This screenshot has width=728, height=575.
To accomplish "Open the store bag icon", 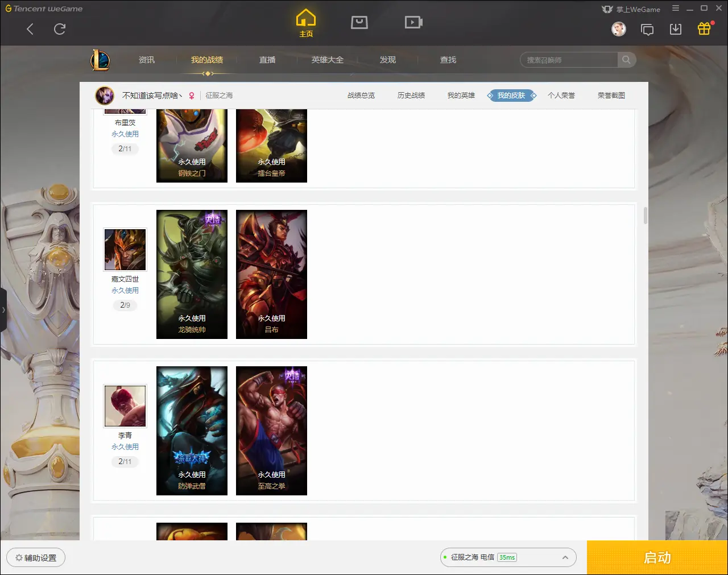I will (359, 22).
